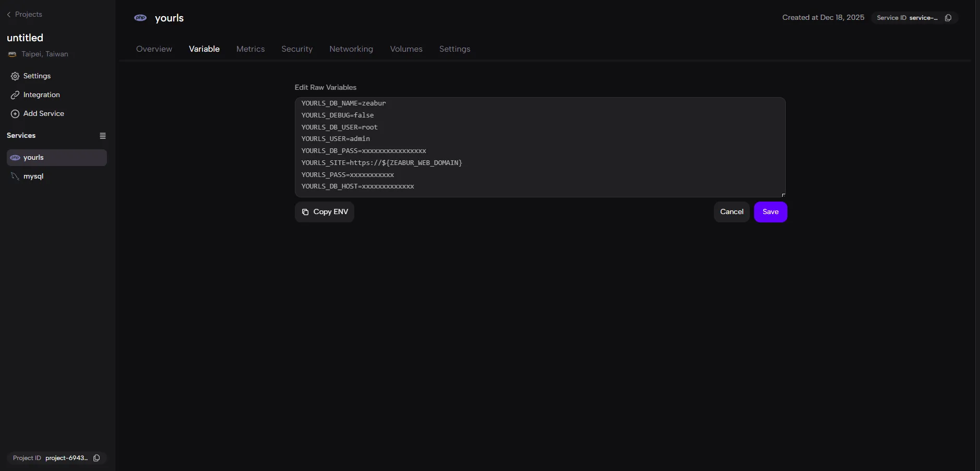Image resolution: width=980 pixels, height=471 pixels.
Task: Switch to the Metrics tab
Action: [250, 49]
